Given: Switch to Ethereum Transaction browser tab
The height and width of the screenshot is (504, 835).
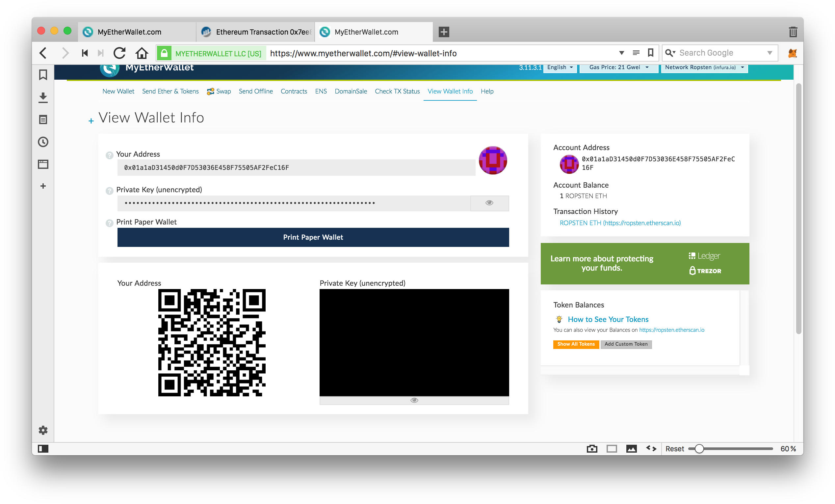Looking at the screenshot, I should [x=256, y=32].
